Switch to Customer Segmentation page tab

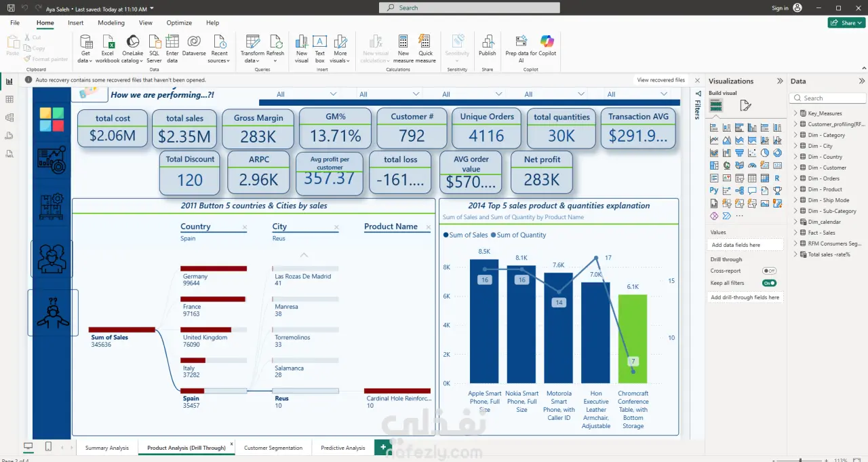[273, 448]
